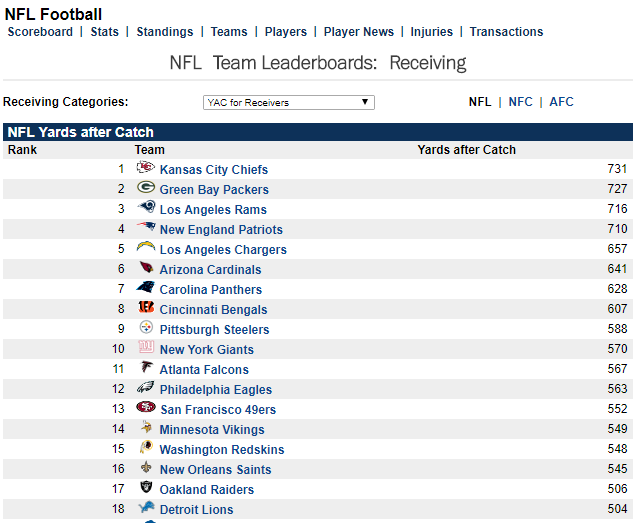Click the NFL Football page title
638x523 pixels.
(x=53, y=14)
